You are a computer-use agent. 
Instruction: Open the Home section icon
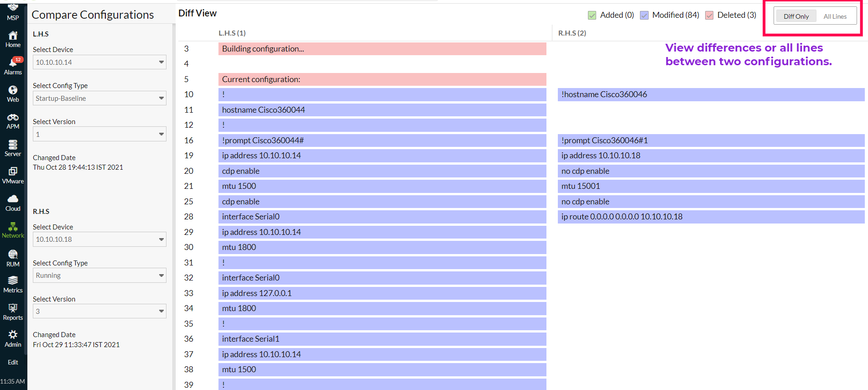tap(13, 36)
